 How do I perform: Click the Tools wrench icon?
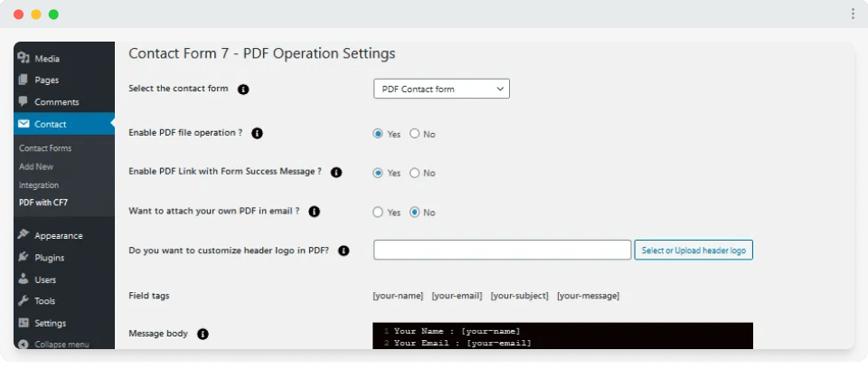click(24, 301)
